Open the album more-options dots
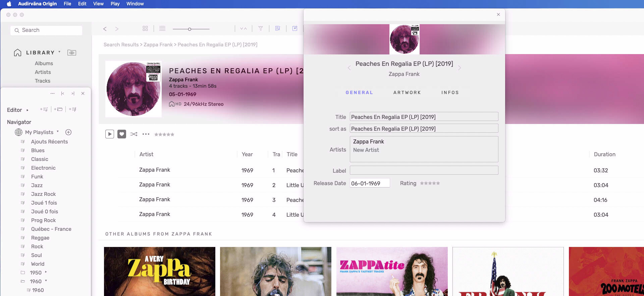Image resolution: width=644 pixels, height=296 pixels. point(146,134)
